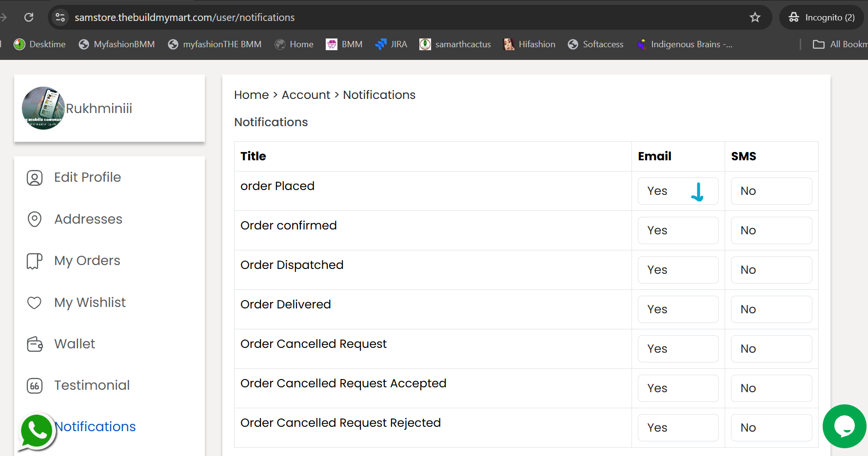Open Email dropdown for Order Dispatched
The width and height of the screenshot is (868, 456).
[x=678, y=270]
